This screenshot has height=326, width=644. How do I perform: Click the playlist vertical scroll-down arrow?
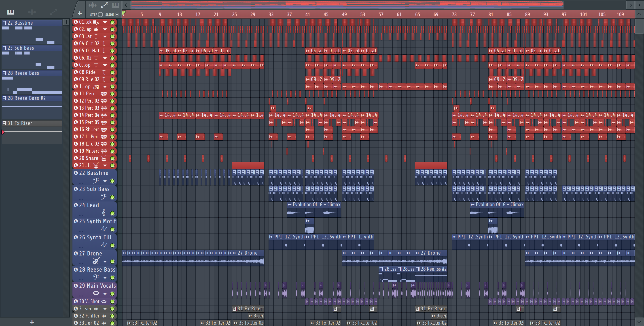[639, 322]
